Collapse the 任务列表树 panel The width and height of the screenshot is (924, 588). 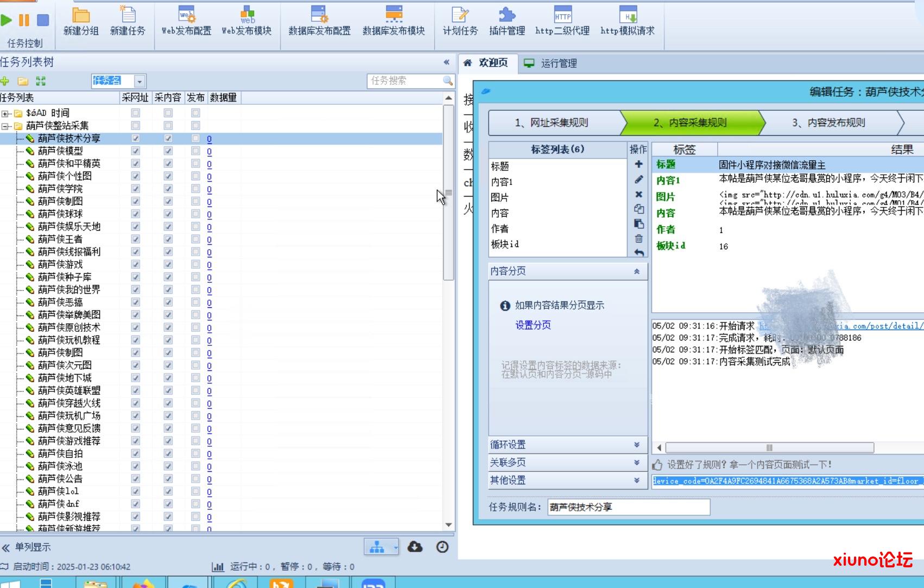(x=447, y=62)
